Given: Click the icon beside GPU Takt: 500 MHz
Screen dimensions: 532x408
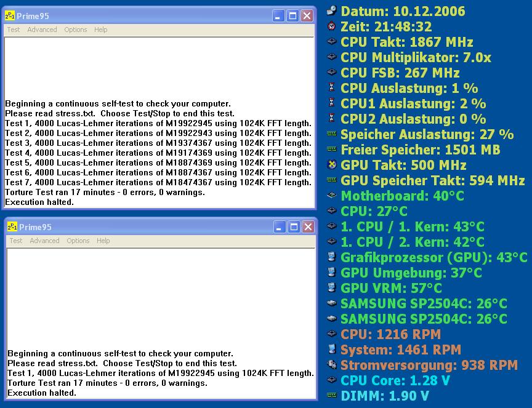Looking at the screenshot, I should click(x=331, y=164).
